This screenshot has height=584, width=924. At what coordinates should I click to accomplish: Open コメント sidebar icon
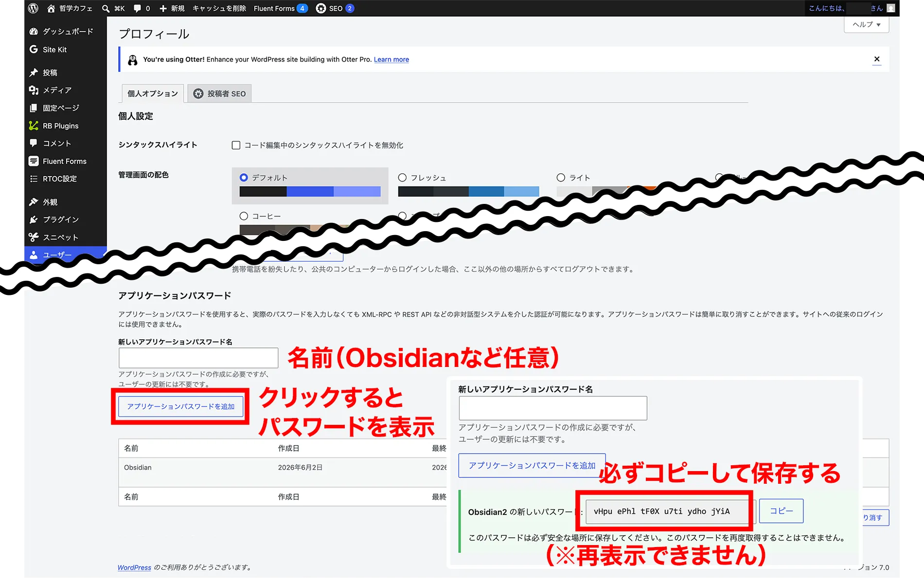pos(34,143)
